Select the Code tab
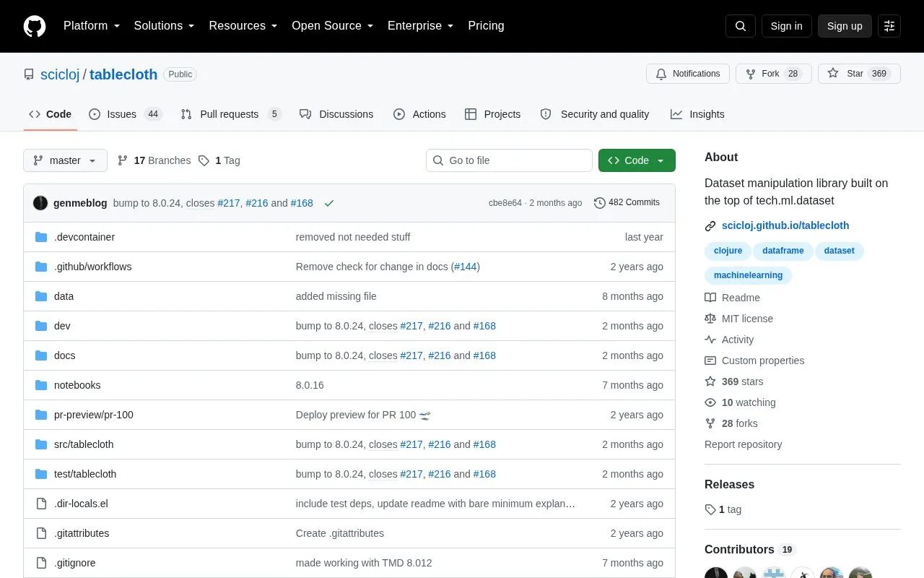The image size is (924, 578). coord(50,114)
